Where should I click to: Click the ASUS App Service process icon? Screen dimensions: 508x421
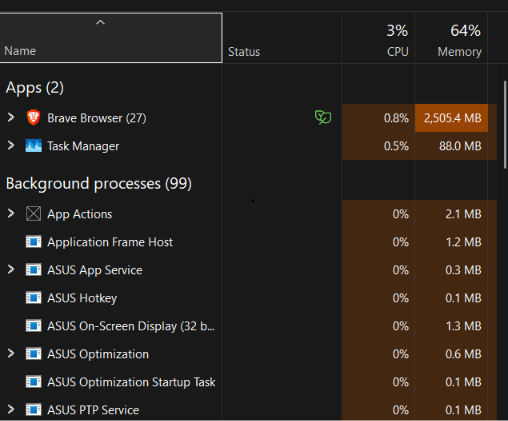33,270
